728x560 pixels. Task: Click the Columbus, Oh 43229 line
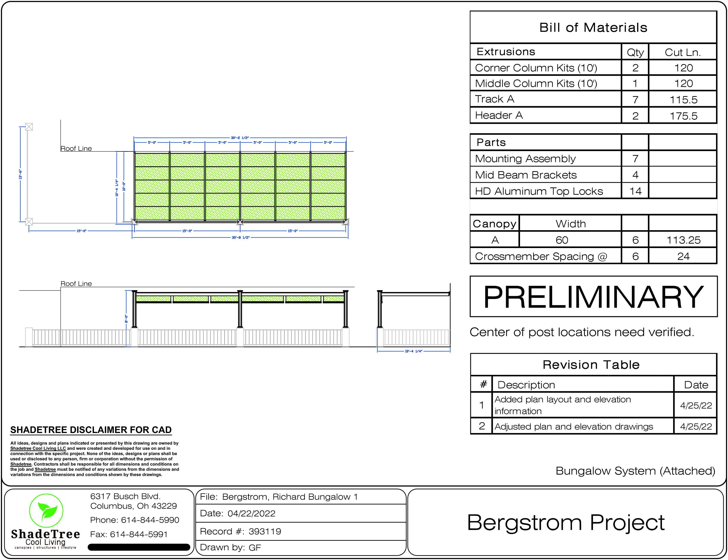tap(133, 506)
